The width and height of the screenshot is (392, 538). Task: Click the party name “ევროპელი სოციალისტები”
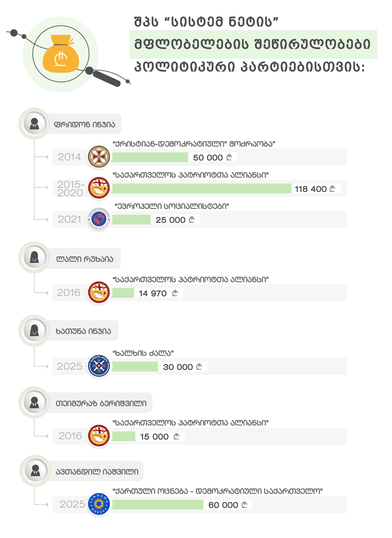click(172, 206)
